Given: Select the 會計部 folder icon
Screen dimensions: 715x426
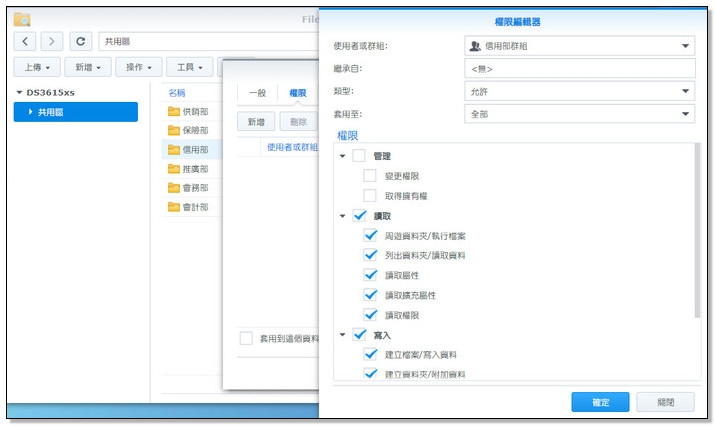Looking at the screenshot, I should point(173,207).
